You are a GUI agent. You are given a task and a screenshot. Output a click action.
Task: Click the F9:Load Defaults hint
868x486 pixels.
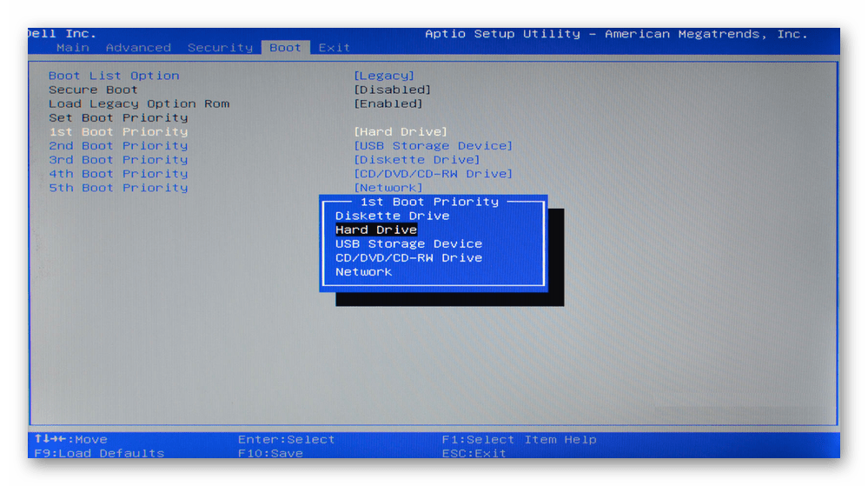coord(99,453)
